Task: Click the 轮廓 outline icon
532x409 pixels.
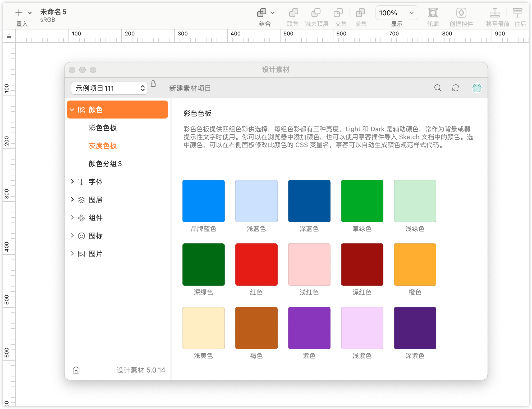Action: pos(433,13)
